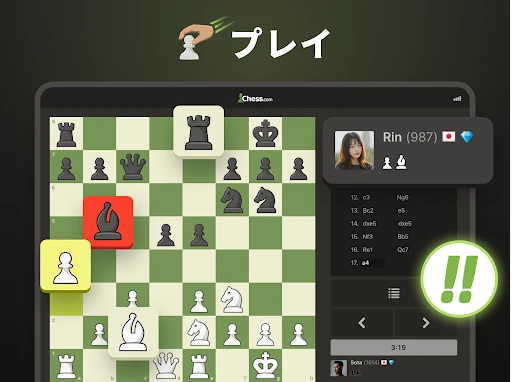512x382 pixels.
Task: Select the white rook on e1
Action: pos(199,367)
